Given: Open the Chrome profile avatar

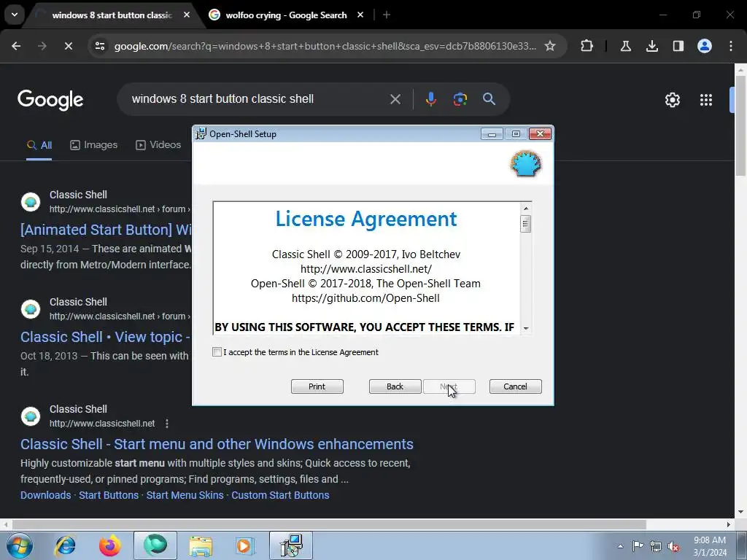Looking at the screenshot, I should 704,46.
